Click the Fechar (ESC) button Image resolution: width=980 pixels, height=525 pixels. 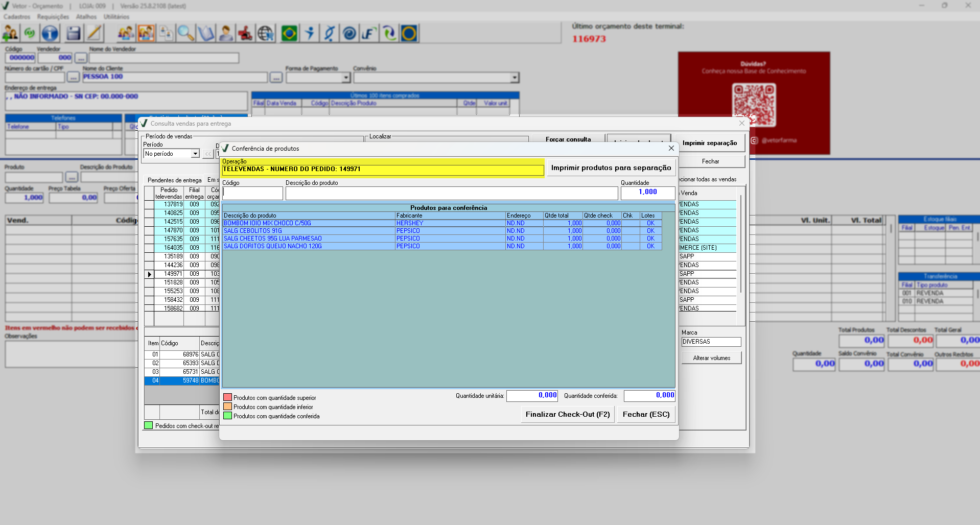[x=646, y=415]
